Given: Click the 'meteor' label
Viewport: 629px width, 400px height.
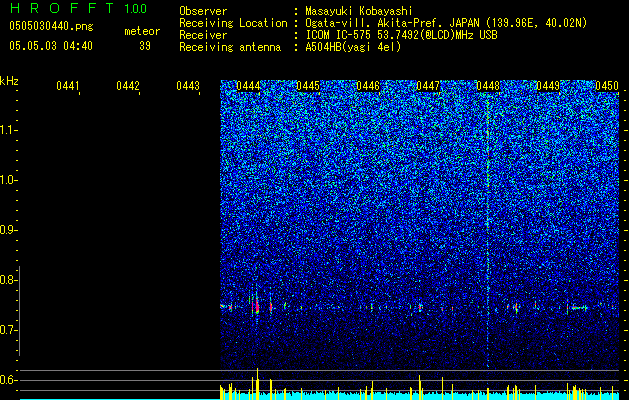Looking at the screenshot, I should tap(142, 31).
